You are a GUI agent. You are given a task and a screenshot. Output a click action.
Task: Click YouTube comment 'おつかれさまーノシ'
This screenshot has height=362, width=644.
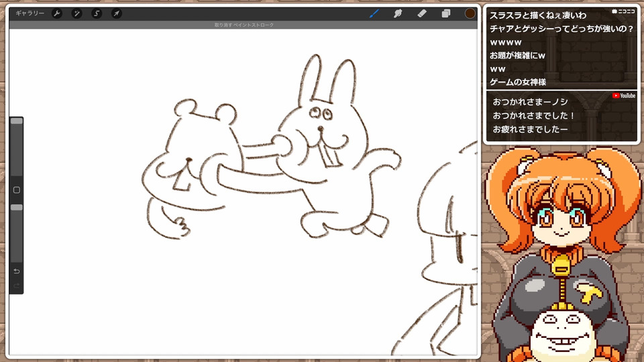[x=530, y=102]
